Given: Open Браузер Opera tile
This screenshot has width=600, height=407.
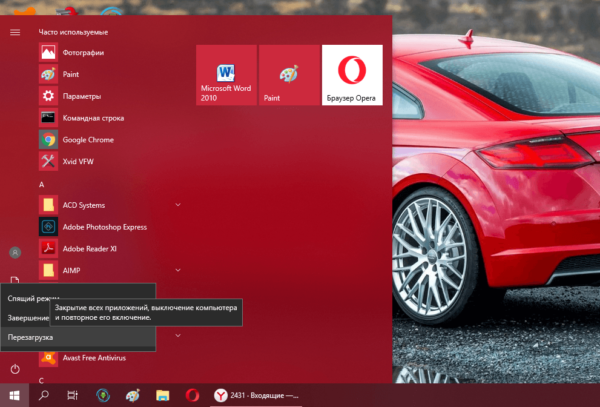Looking at the screenshot, I should point(352,75).
